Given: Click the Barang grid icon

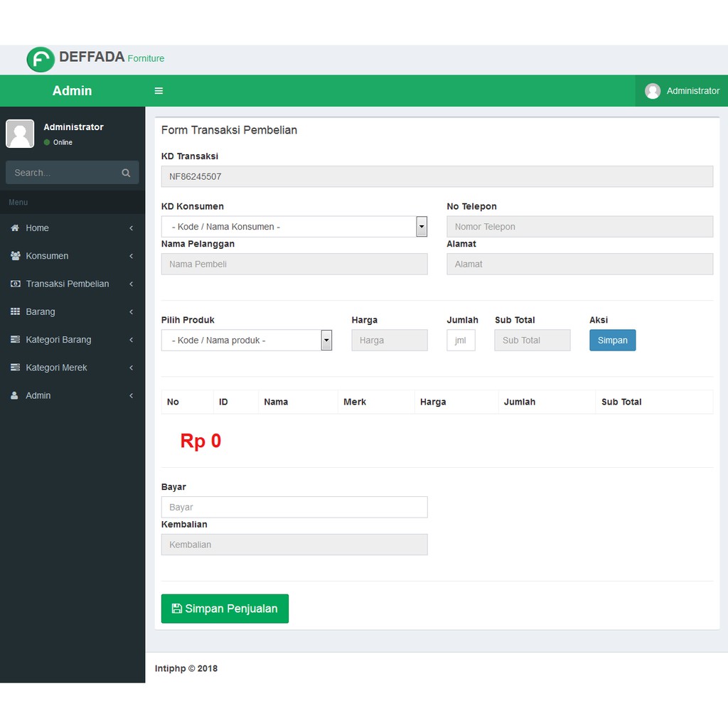Looking at the screenshot, I should [x=15, y=311].
